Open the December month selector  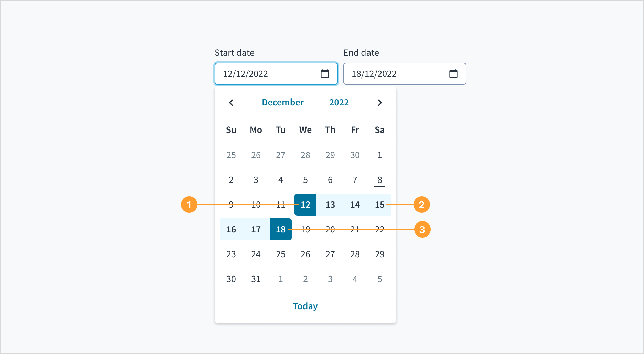pos(283,102)
